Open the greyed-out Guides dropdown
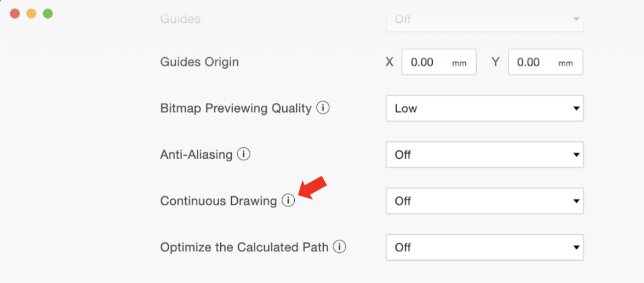The image size is (644, 283). tap(485, 19)
